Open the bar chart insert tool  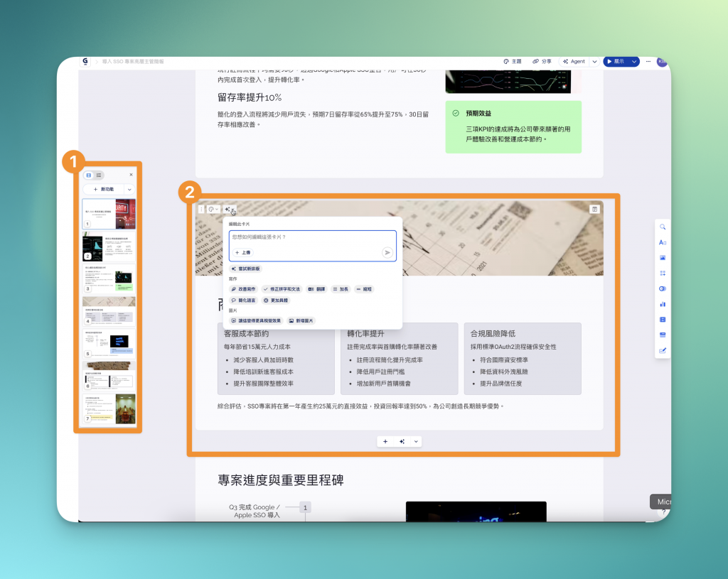pyautogui.click(x=663, y=304)
